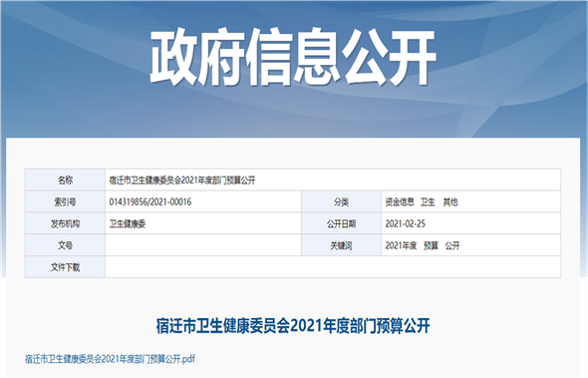This screenshot has width=588, height=378.
Task: Click the 发布机构 label cell
Action: (65, 223)
